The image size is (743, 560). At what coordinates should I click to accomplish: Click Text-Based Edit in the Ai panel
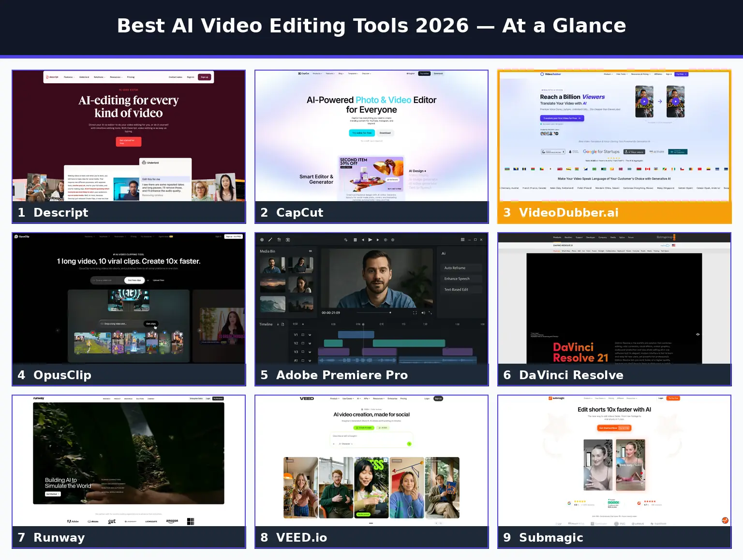tap(461, 290)
